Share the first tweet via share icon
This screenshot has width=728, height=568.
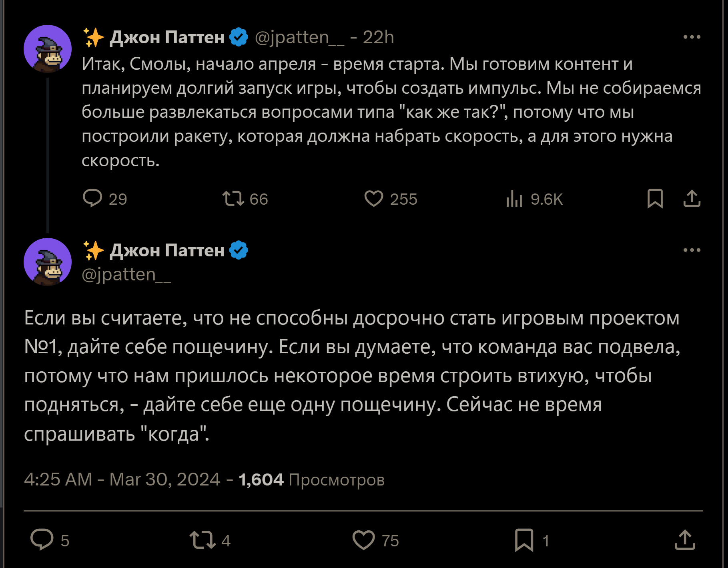(692, 198)
